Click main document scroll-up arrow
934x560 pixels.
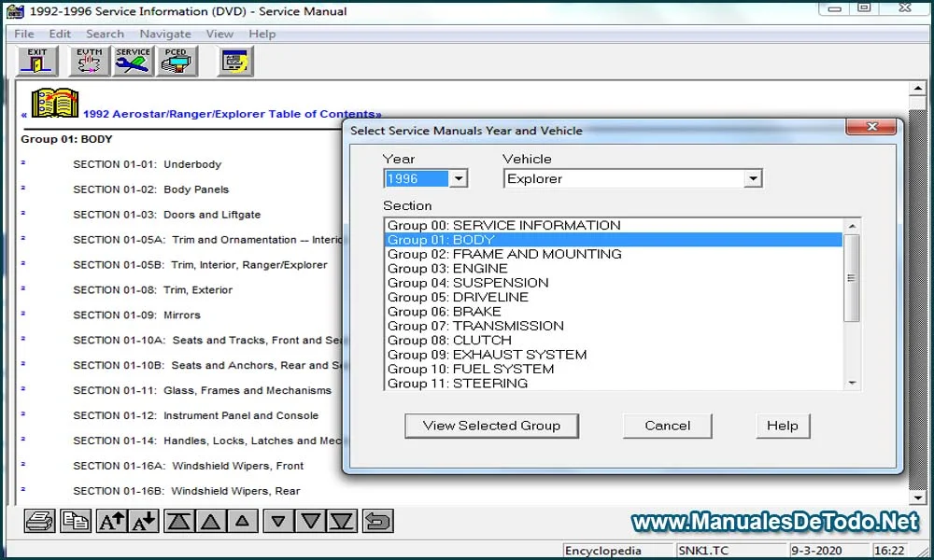pyautogui.click(x=917, y=89)
